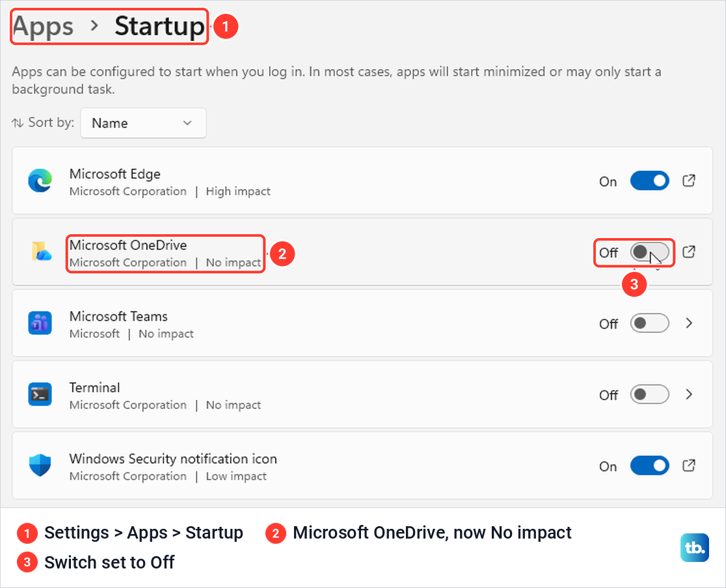Click the sort arrows icon beside Sort by

pos(18,123)
